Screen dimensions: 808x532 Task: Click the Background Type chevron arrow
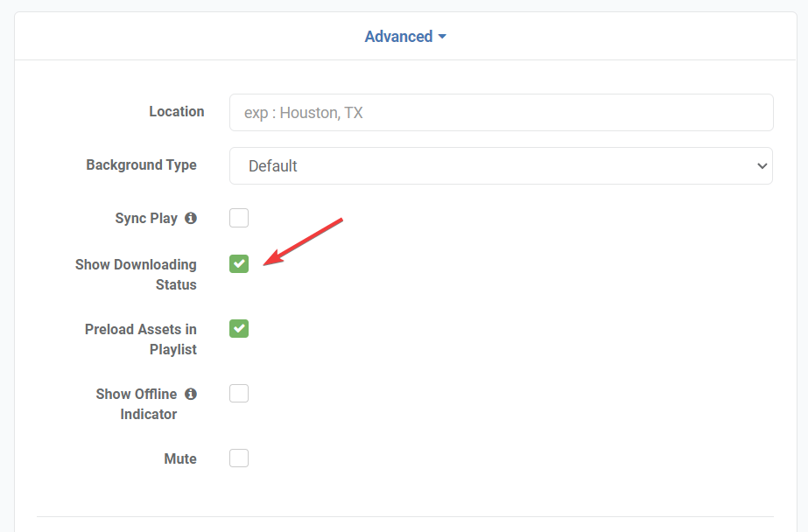(761, 166)
